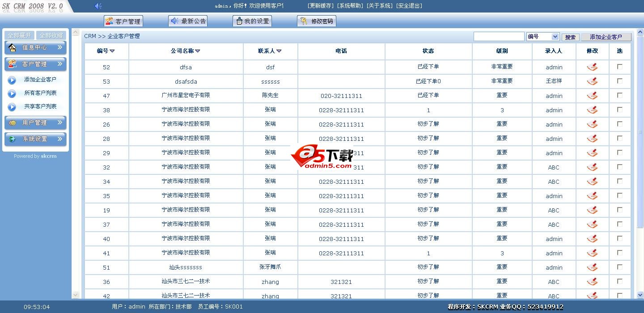Click edit icon for row 26
Image resolution: width=644 pixels, height=313 pixels.
pyautogui.click(x=592, y=124)
